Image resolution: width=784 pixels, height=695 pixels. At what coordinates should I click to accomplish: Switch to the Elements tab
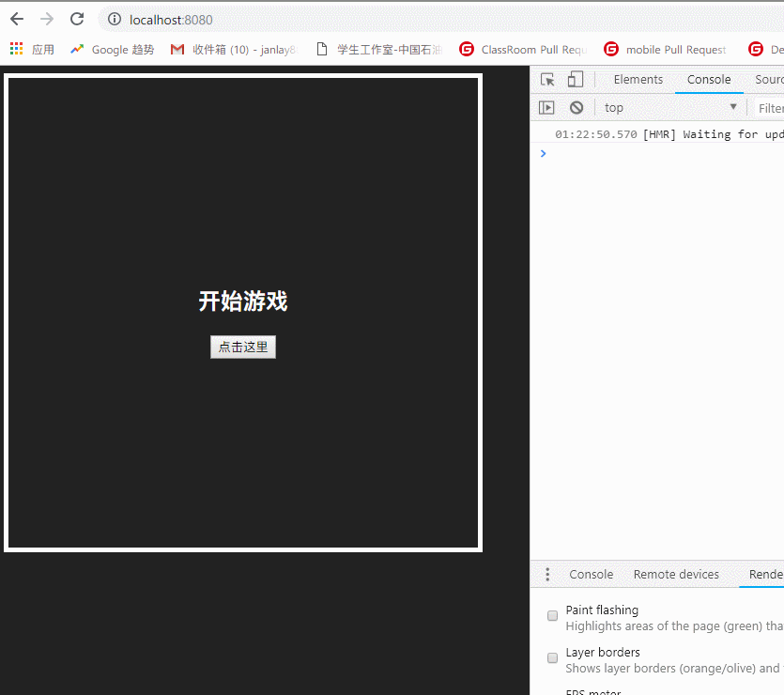[x=638, y=80]
